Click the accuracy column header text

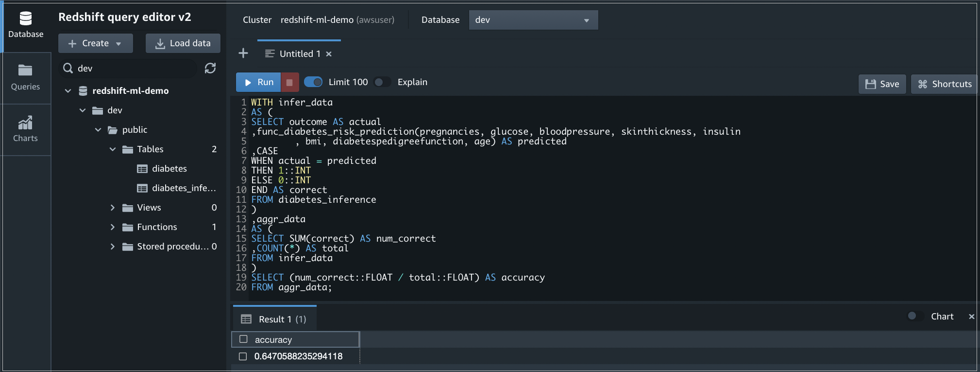(273, 340)
